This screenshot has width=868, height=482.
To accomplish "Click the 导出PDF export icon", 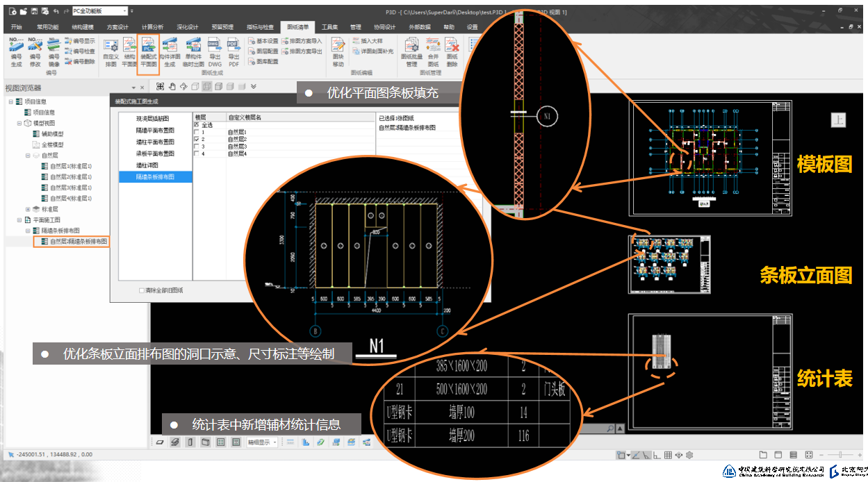I will click(x=234, y=52).
